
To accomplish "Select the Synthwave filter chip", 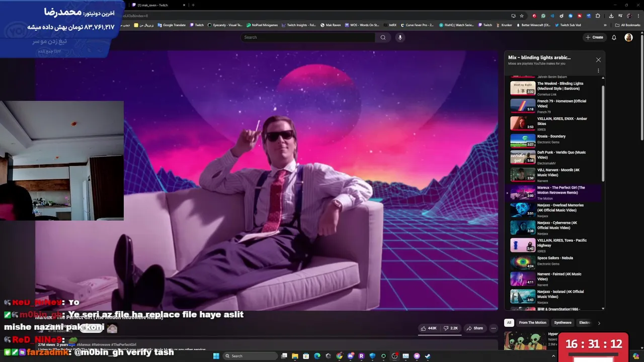I will pyautogui.click(x=562, y=323).
